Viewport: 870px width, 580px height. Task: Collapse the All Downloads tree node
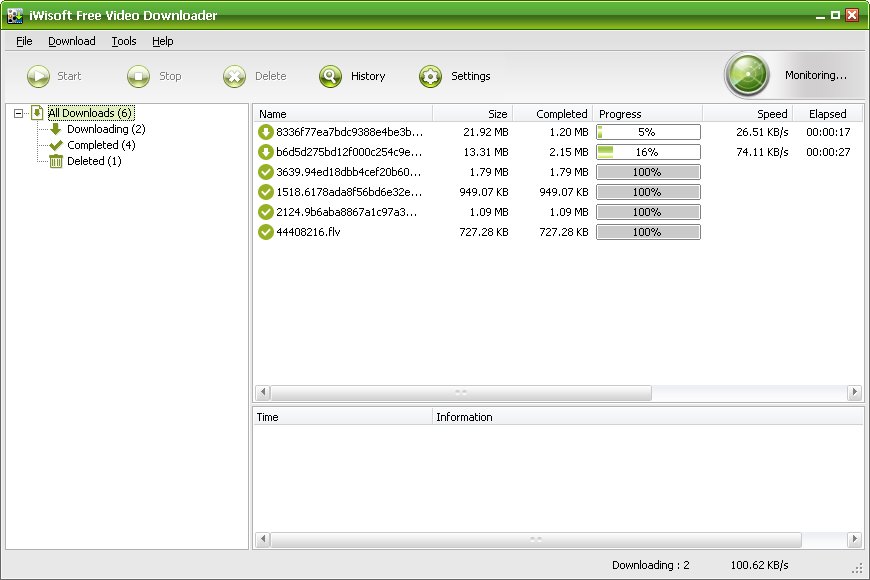18,113
